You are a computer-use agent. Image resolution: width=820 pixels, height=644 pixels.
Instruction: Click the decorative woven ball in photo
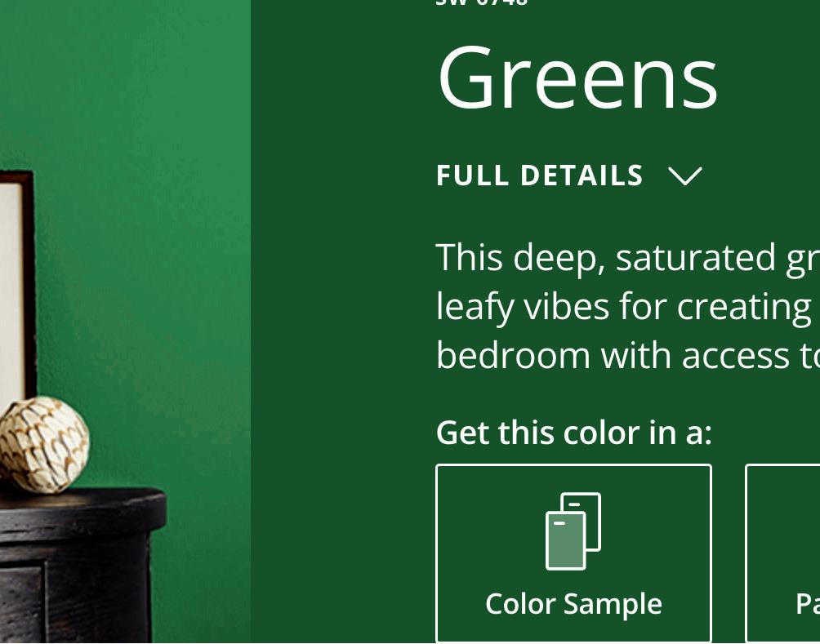[x=43, y=445]
